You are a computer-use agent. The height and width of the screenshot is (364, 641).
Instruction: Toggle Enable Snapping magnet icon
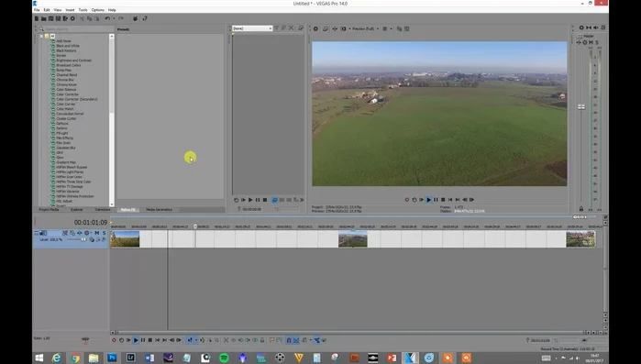[x=289, y=340]
